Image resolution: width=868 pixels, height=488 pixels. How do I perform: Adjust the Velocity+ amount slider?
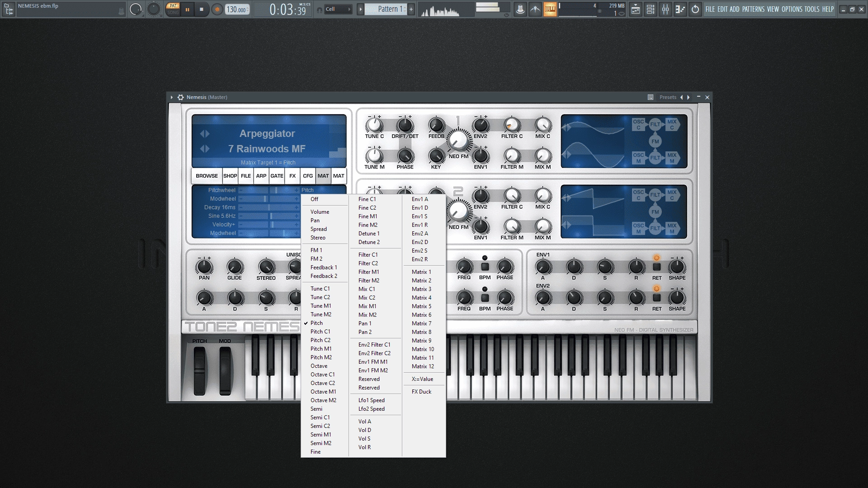(269, 225)
